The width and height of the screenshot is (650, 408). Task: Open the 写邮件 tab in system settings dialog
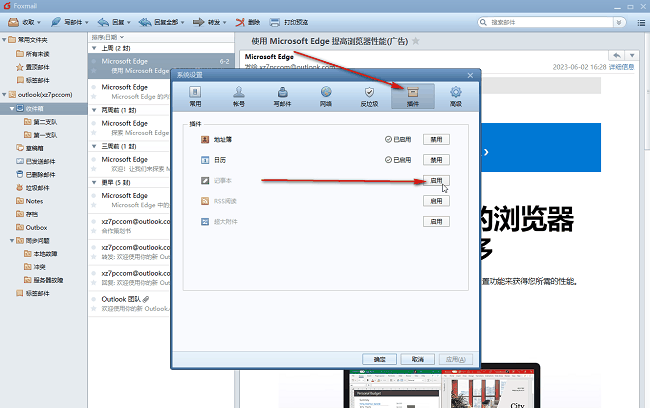tap(282, 96)
